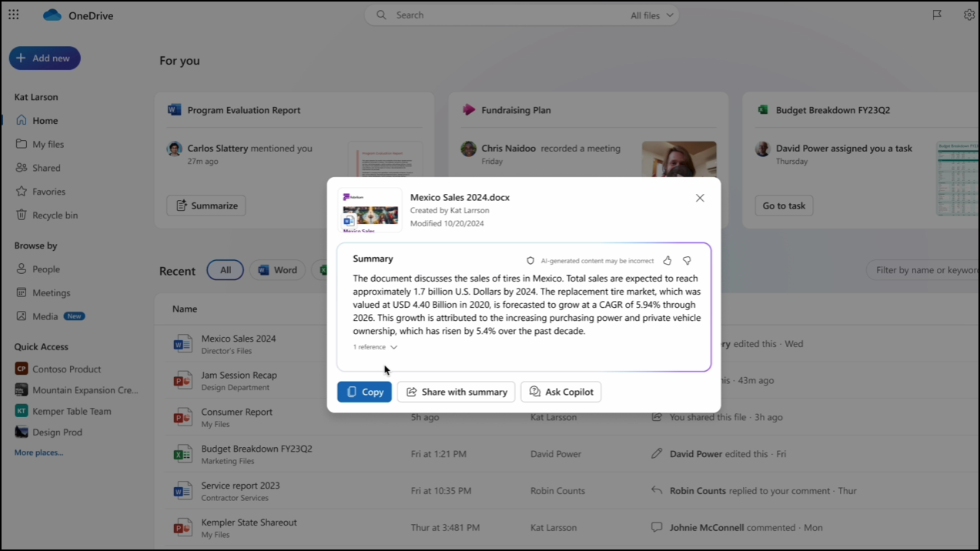The image size is (980, 551).
Task: Open the settings gear icon
Action: click(968, 15)
